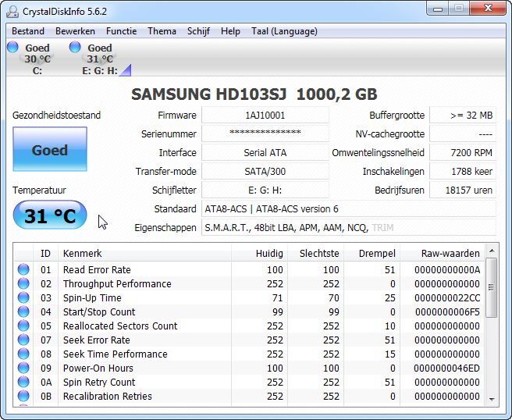Click the Goed health status button
512x420 pixels.
click(50, 150)
